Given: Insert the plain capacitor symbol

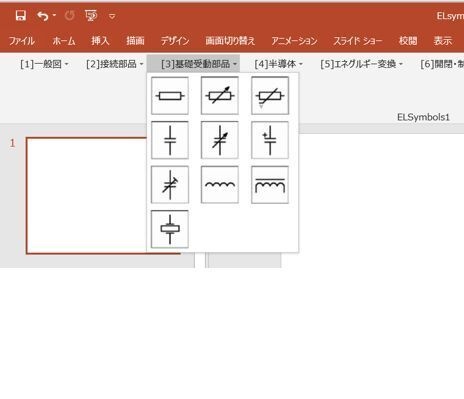Looking at the screenshot, I should click(170, 140).
